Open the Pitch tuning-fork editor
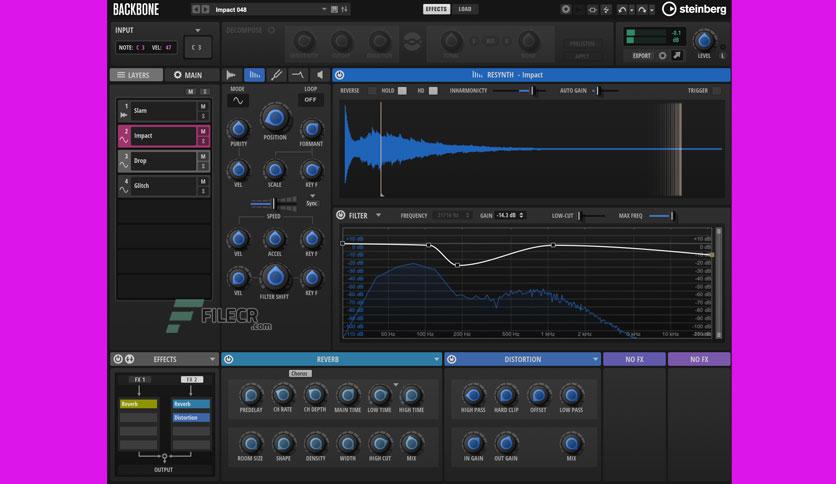This screenshot has width=836, height=484. tap(276, 75)
